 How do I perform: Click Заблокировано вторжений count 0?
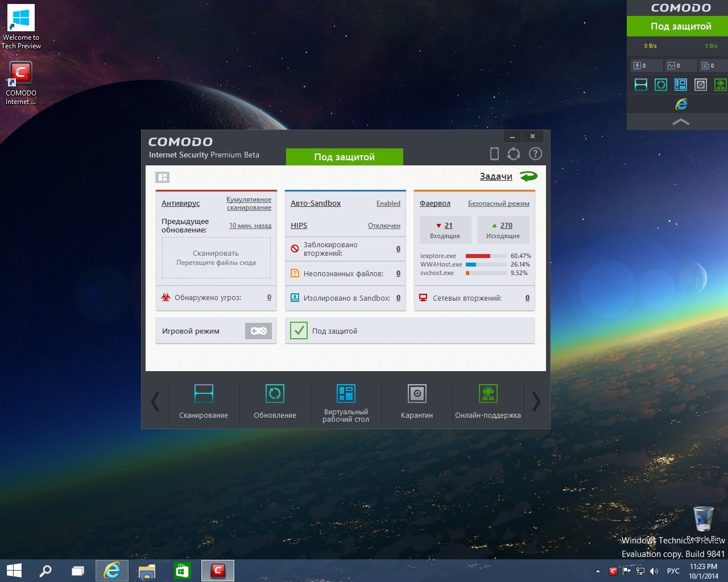pos(398,249)
